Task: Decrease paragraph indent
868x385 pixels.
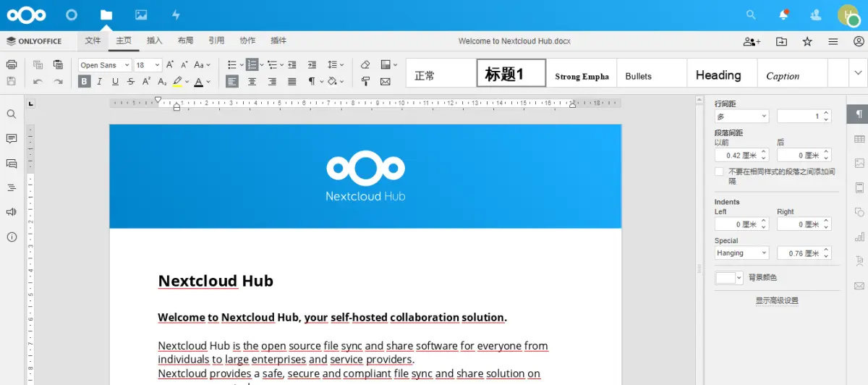Action: pyautogui.click(x=292, y=64)
